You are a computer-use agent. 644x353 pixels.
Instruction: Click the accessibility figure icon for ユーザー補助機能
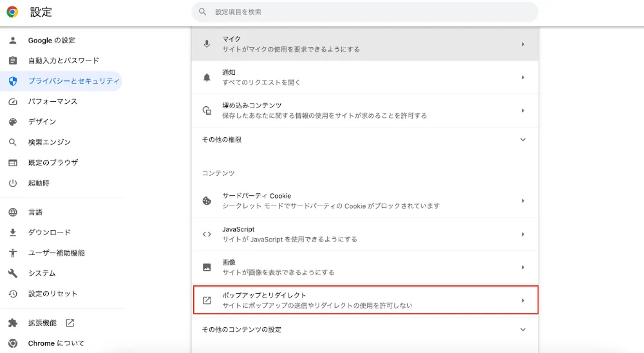click(x=13, y=253)
